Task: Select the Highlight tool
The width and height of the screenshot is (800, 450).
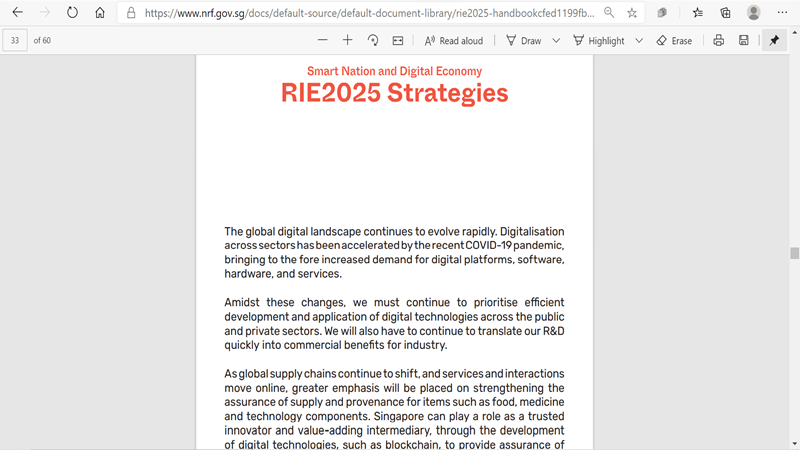Action: point(599,40)
